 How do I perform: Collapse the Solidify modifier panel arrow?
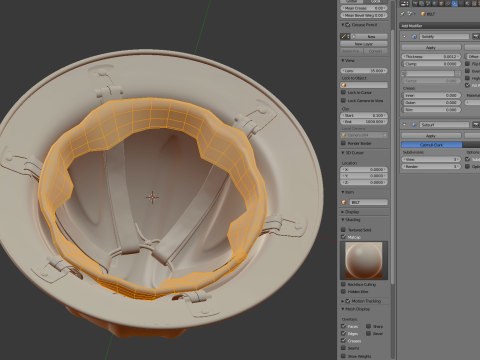[404, 37]
